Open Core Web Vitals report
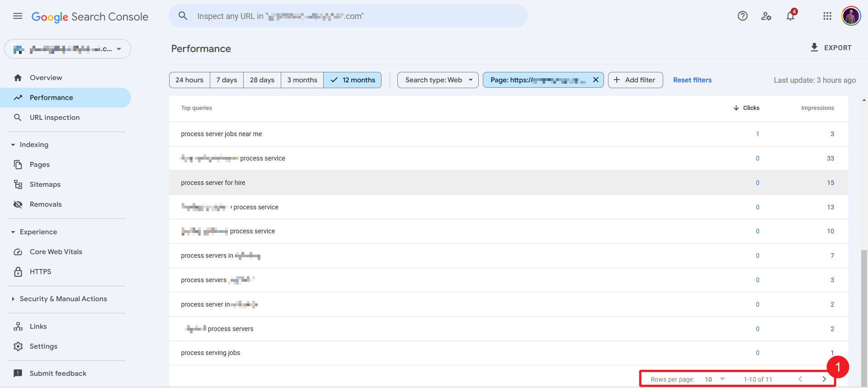The image size is (868, 388). 66,252
